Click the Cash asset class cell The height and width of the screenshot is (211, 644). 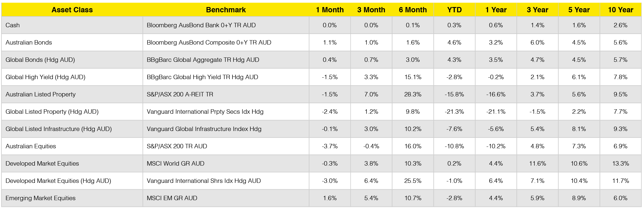click(x=13, y=25)
